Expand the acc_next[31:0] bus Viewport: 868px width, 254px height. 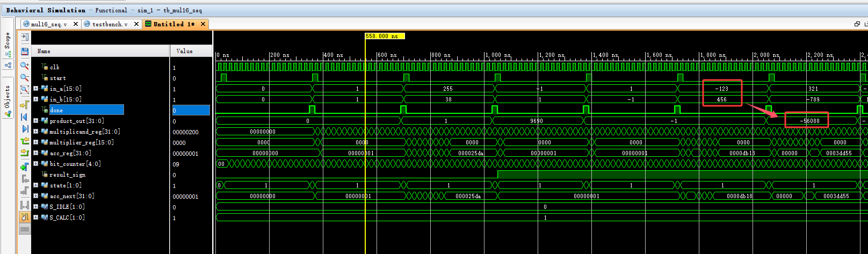point(35,196)
